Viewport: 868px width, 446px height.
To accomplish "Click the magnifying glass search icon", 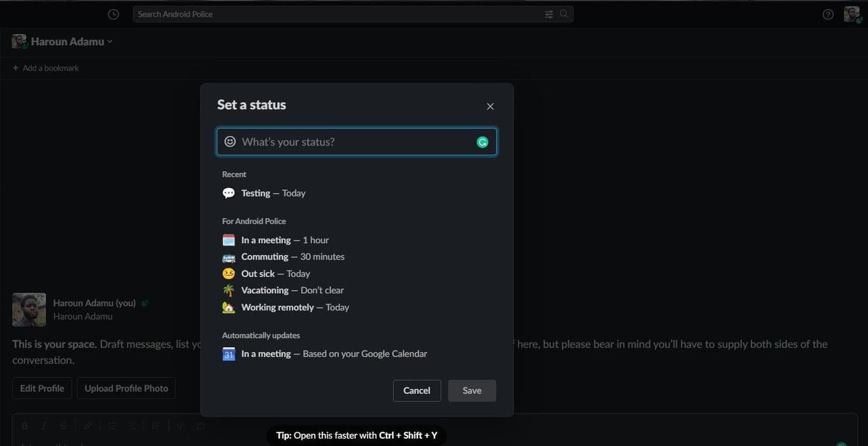I will pyautogui.click(x=563, y=13).
